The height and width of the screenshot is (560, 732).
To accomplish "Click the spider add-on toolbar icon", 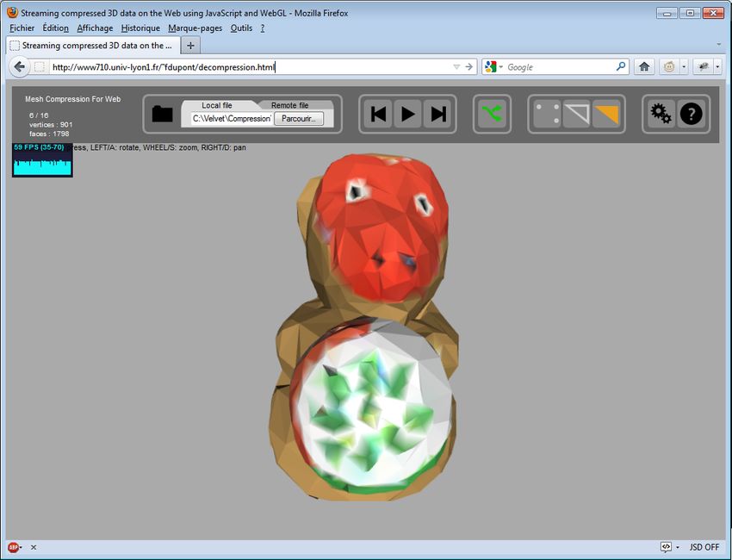I will pyautogui.click(x=703, y=67).
